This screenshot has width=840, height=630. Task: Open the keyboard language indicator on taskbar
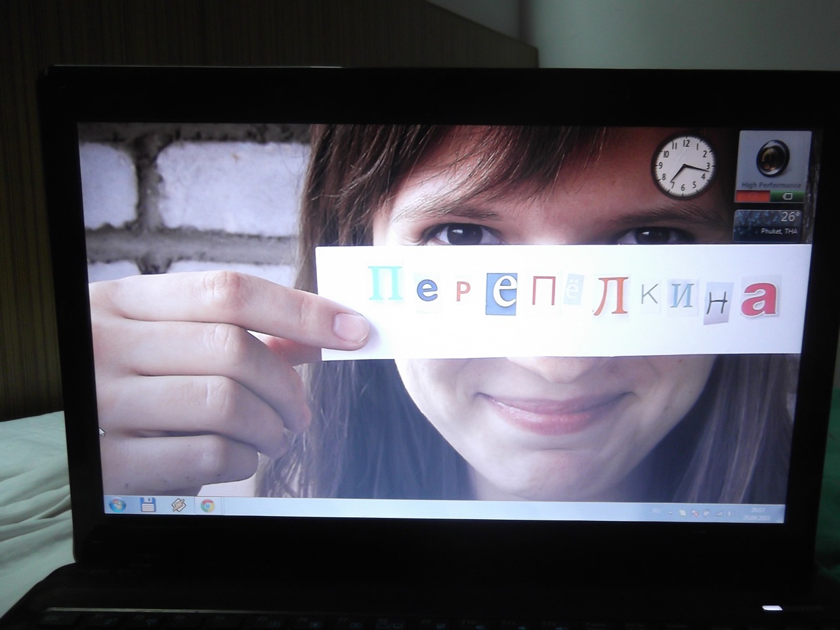click(656, 511)
